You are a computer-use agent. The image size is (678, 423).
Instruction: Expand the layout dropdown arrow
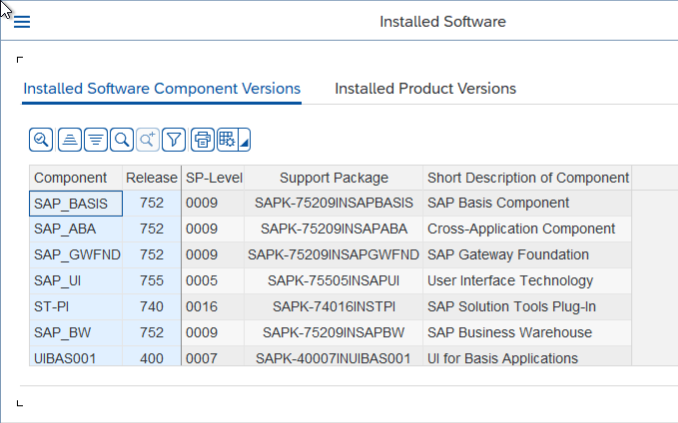point(244,140)
